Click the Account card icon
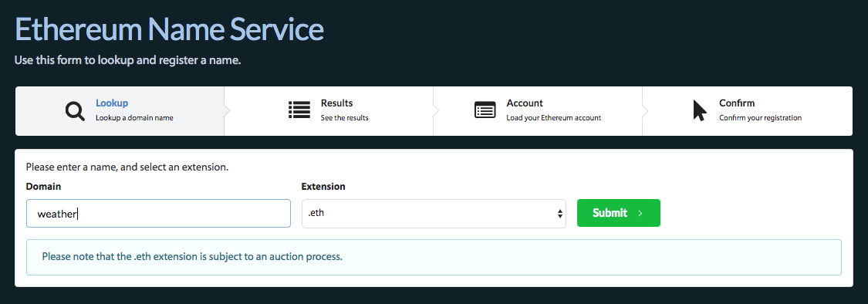Viewport: 868px width, 304px height. 485,110
